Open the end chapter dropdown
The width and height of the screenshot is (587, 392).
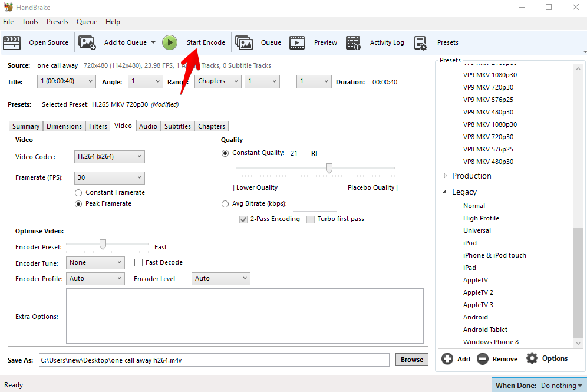pos(314,81)
